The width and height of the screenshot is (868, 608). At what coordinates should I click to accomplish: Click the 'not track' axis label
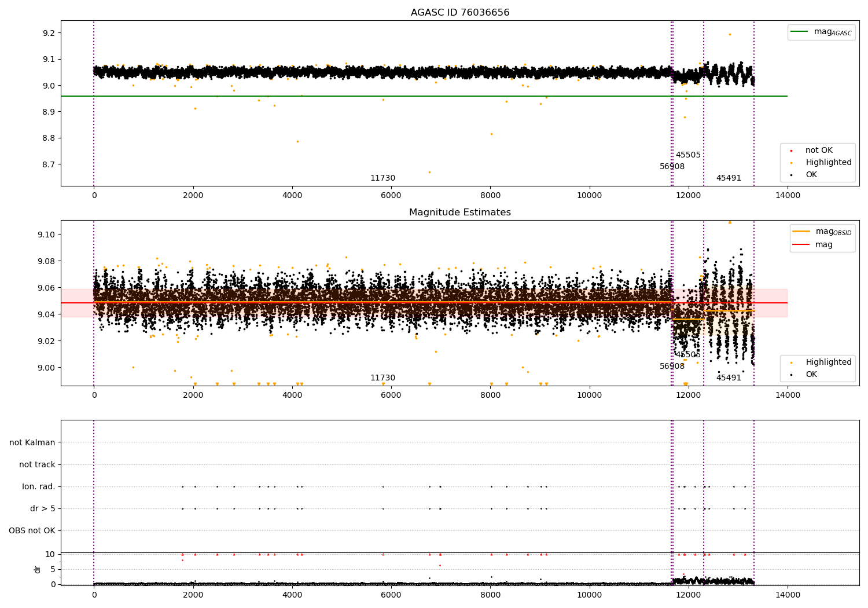37,464
